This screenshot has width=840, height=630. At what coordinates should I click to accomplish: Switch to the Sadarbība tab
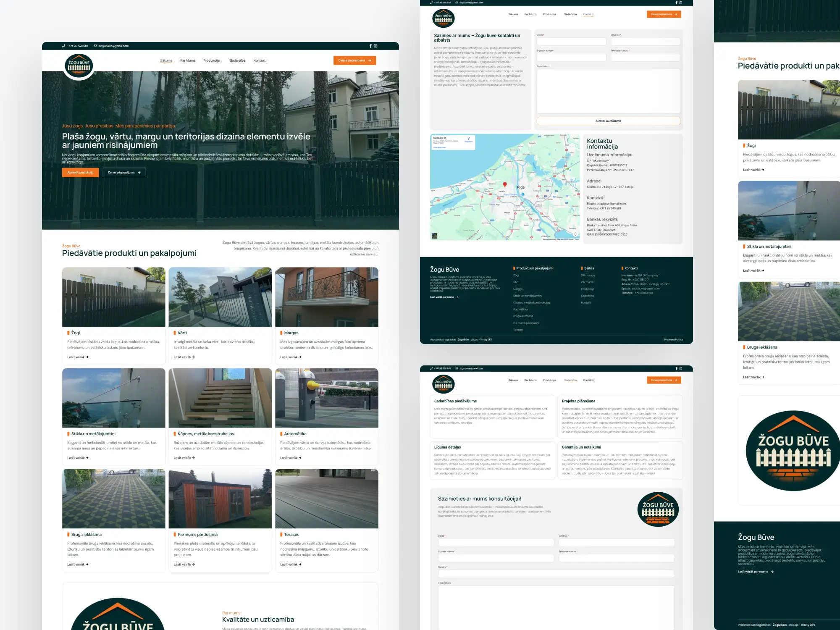point(570,380)
